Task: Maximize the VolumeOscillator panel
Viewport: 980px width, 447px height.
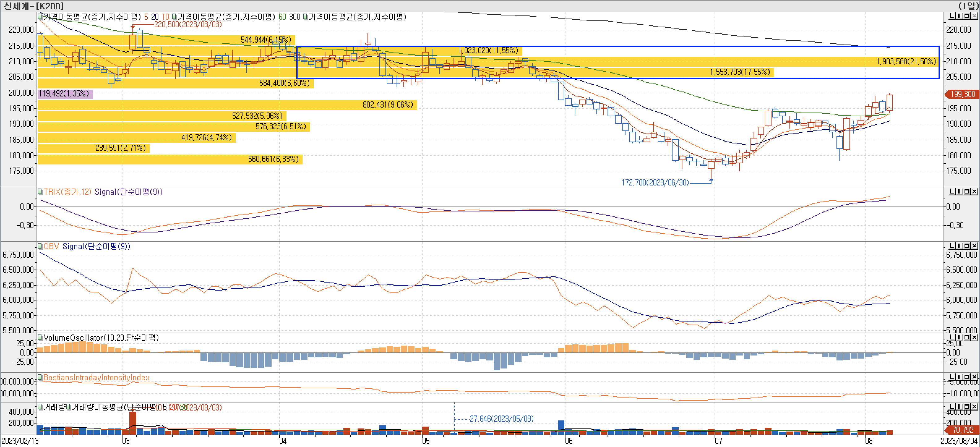Action: [967, 338]
